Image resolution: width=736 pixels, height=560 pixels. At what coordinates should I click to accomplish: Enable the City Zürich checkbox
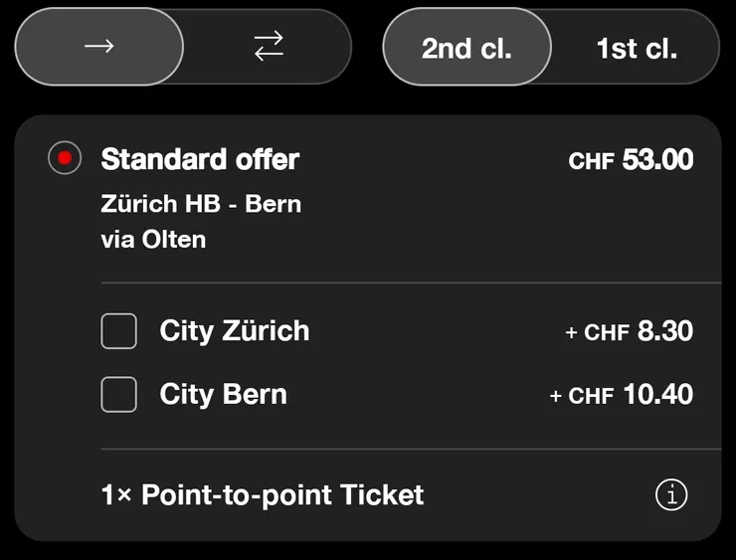pyautogui.click(x=119, y=331)
